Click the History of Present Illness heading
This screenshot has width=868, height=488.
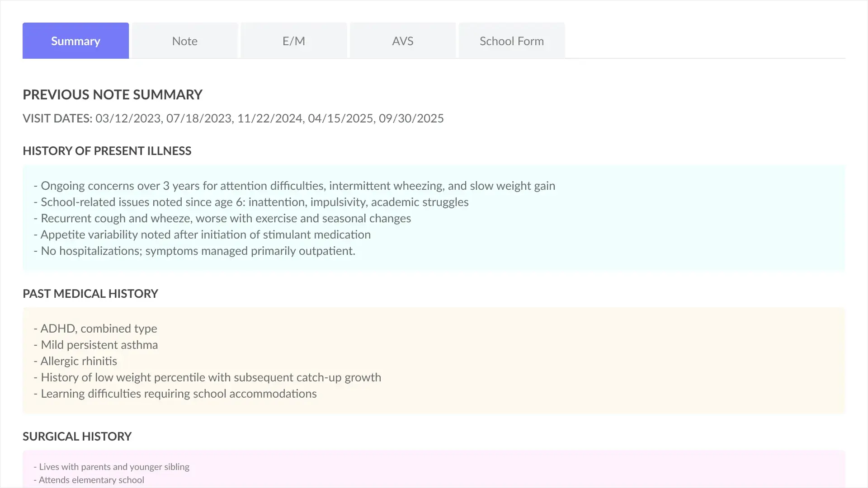tap(107, 151)
